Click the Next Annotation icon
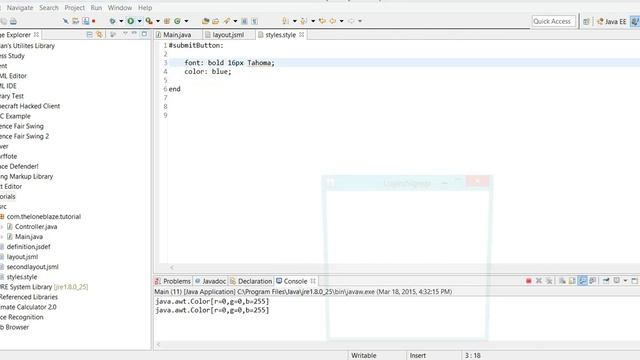 pos(285,21)
